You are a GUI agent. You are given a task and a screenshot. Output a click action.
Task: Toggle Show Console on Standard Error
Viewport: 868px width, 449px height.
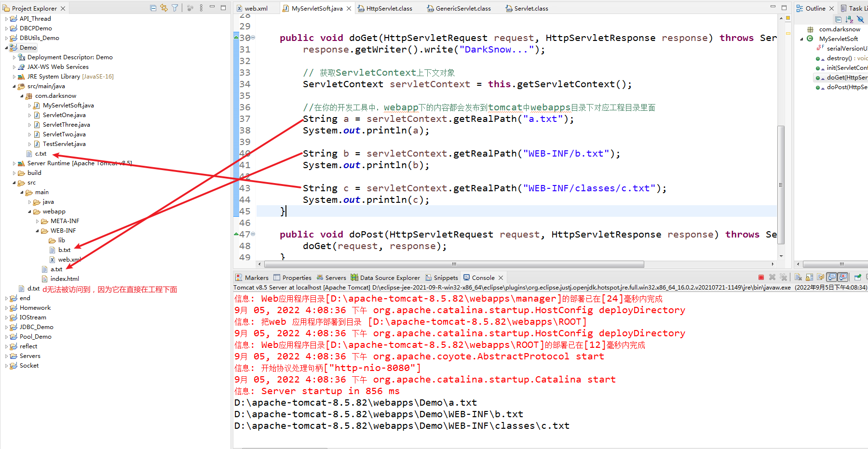[843, 277]
